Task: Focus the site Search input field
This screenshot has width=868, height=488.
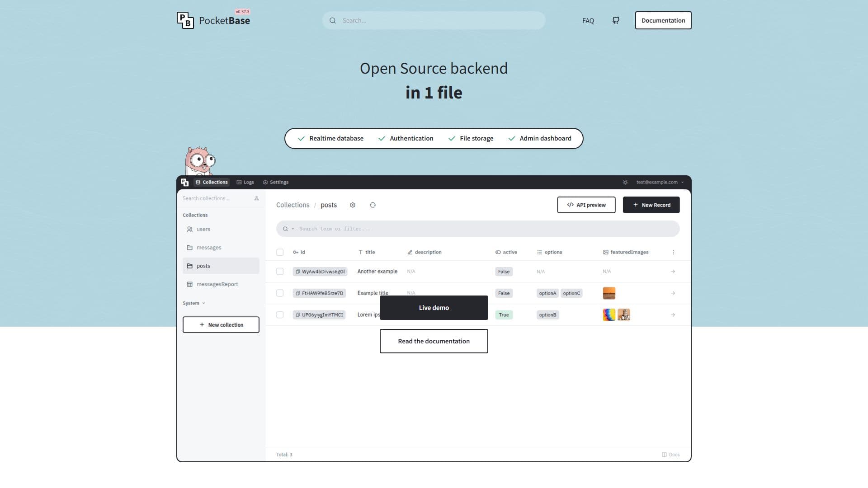Action: tap(434, 20)
